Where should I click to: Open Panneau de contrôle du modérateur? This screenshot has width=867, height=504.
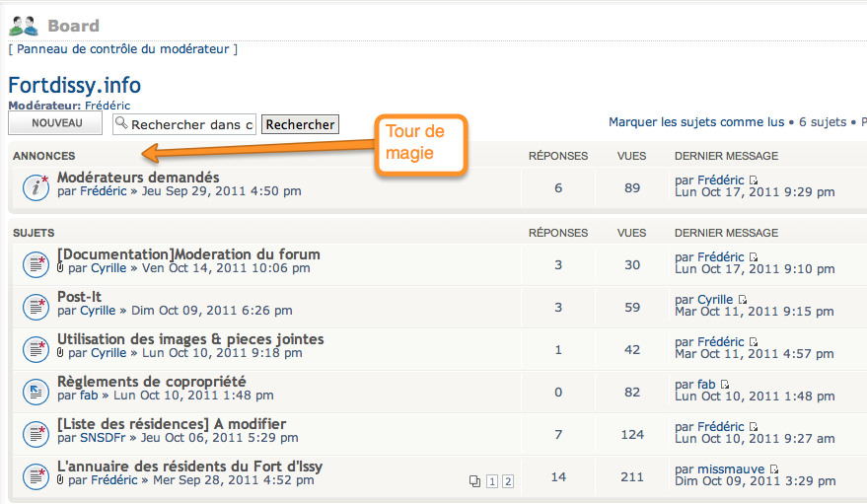tap(122, 49)
